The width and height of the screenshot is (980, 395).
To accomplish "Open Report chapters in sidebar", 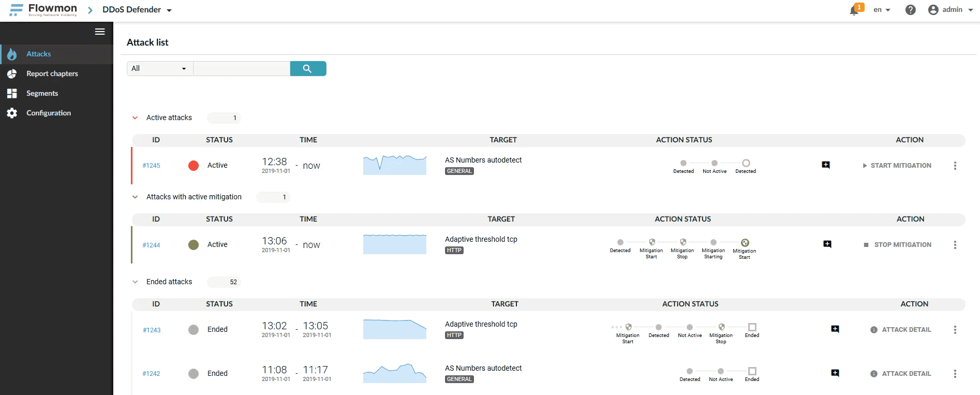I will pyautogui.click(x=52, y=74).
